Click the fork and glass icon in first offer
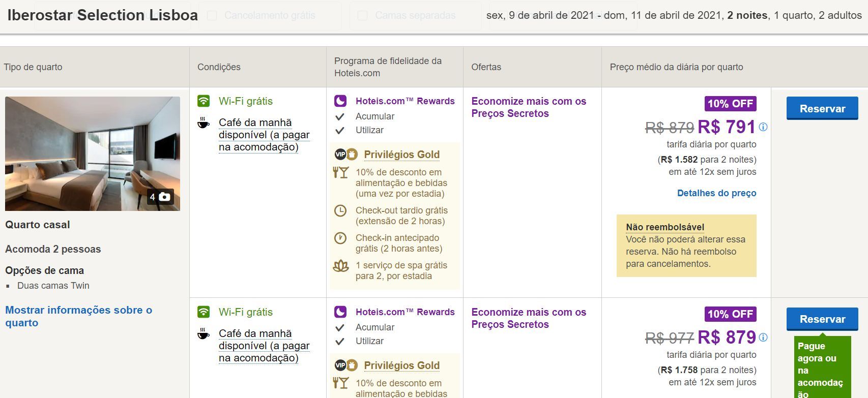 (340, 172)
